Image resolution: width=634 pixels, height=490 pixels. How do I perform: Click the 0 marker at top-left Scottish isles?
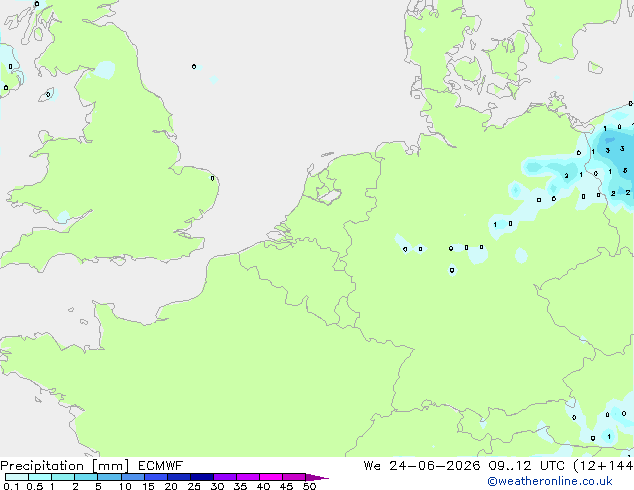(37, 4)
